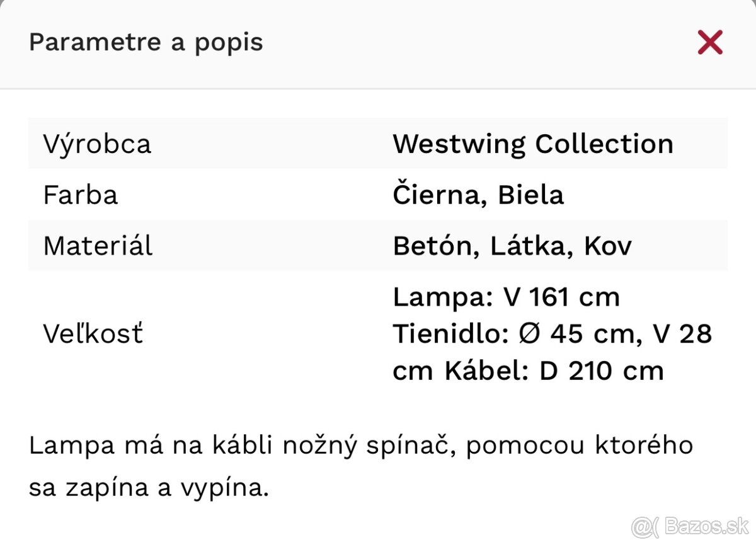Click the Westwing Collection manufacturer value

click(x=533, y=144)
